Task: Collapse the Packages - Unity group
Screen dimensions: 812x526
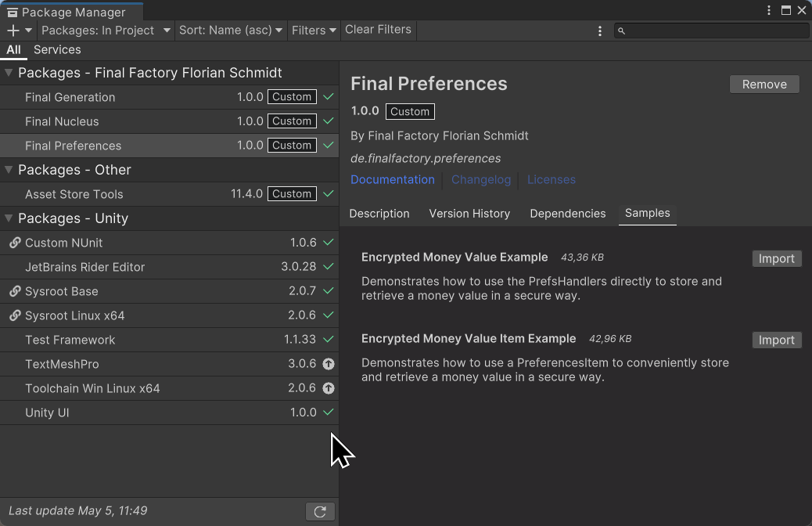Action: click(9, 218)
